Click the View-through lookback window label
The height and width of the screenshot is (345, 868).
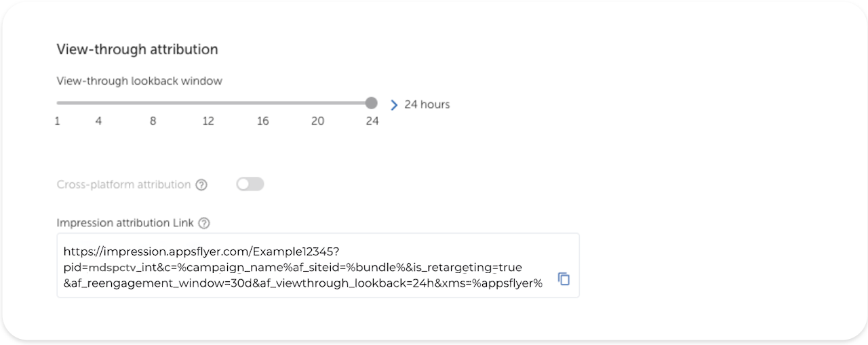coord(139,81)
